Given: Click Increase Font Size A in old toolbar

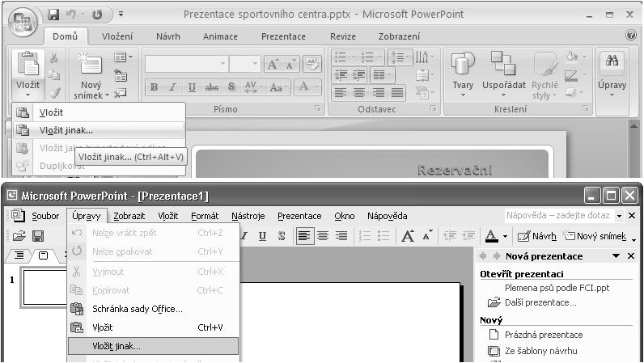Looking at the screenshot, I should (x=408, y=236).
